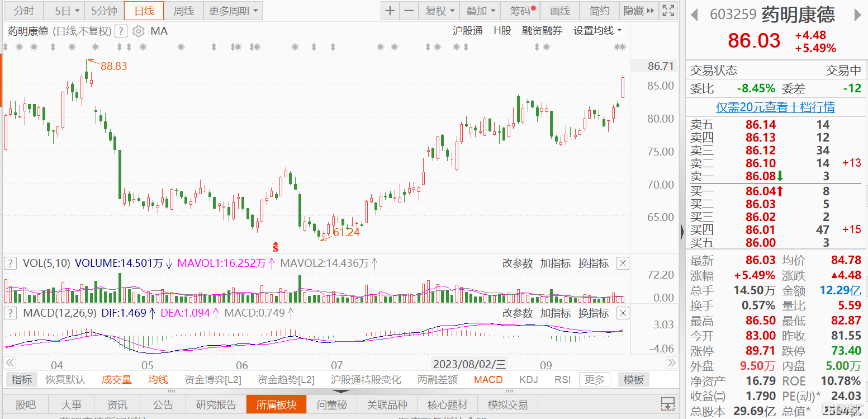The width and height of the screenshot is (868, 419).
Task: Toggle fullscreen chart view icon
Action: [667, 11]
